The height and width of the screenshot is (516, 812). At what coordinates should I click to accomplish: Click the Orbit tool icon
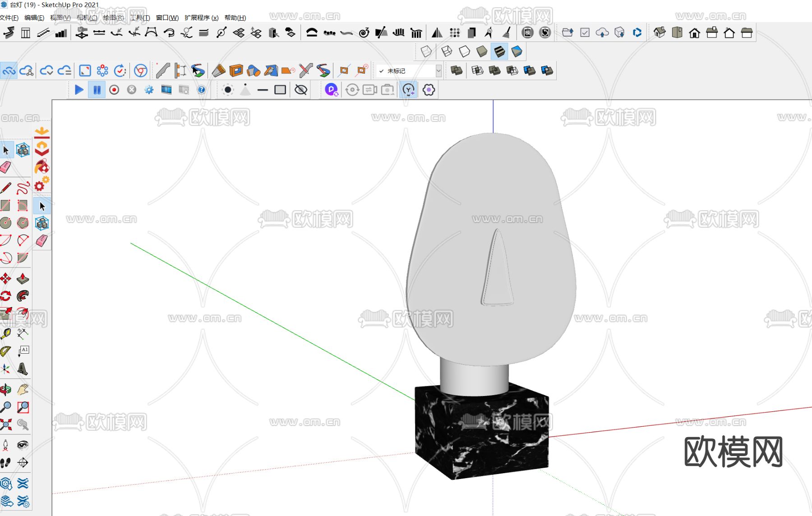pyautogui.click(x=5, y=389)
